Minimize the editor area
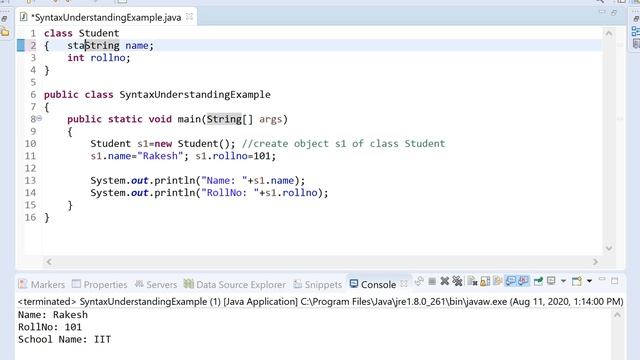This screenshot has height=360, width=640. tap(602, 12)
